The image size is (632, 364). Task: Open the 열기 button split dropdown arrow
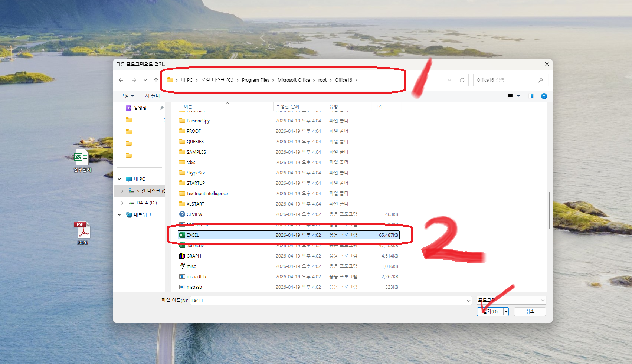pyautogui.click(x=506, y=312)
